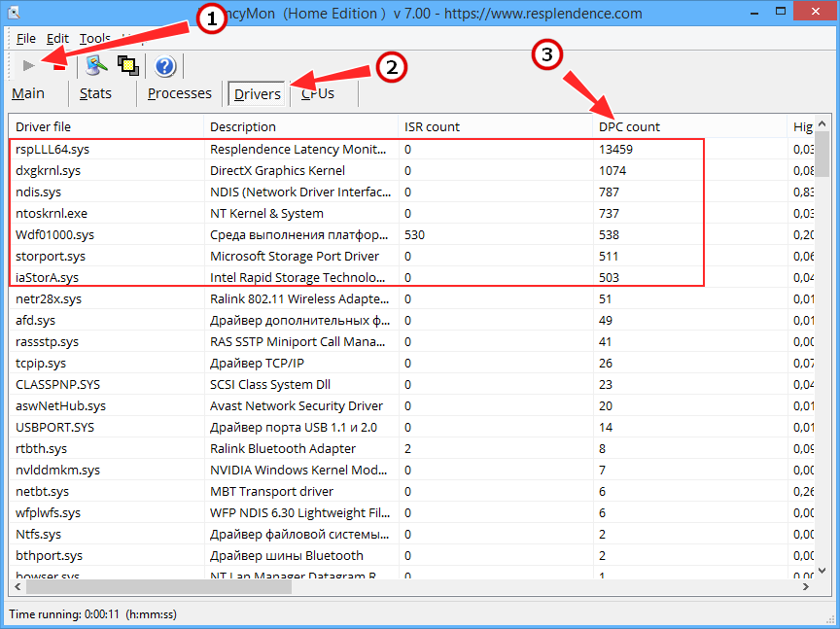Start monitoring with the play button

[29, 65]
